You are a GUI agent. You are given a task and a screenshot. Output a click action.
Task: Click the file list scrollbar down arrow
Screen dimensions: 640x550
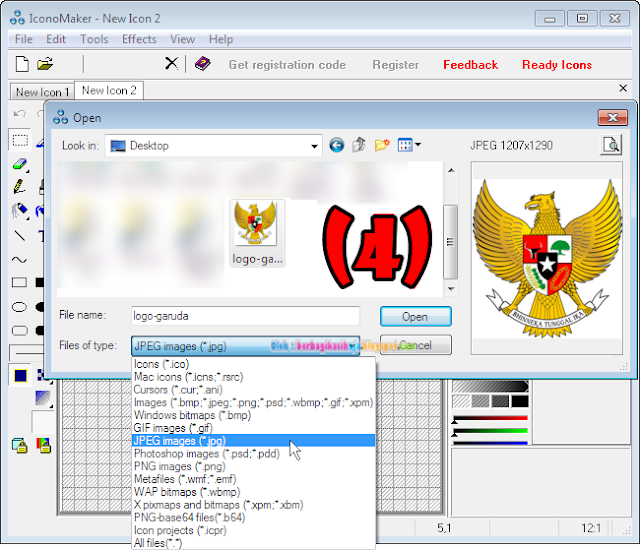[451, 289]
